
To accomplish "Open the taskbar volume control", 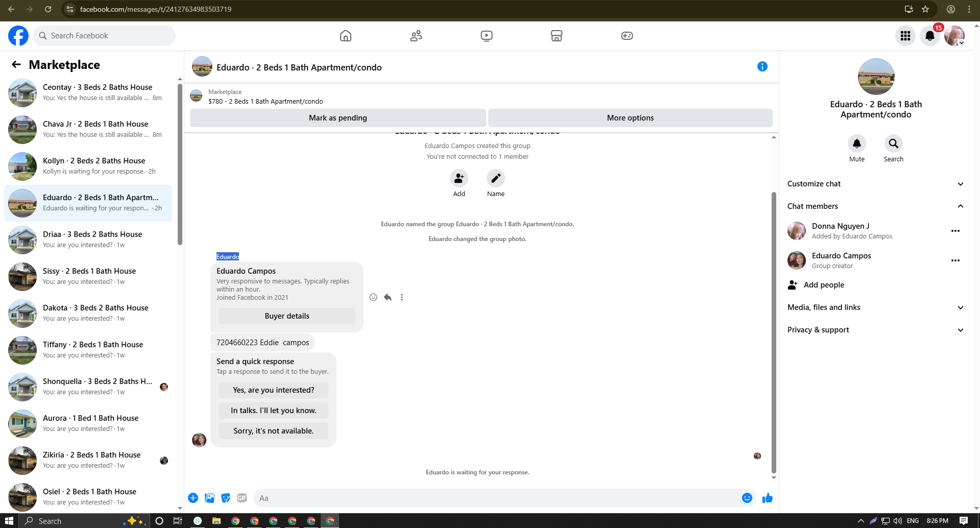I will pos(898,521).
